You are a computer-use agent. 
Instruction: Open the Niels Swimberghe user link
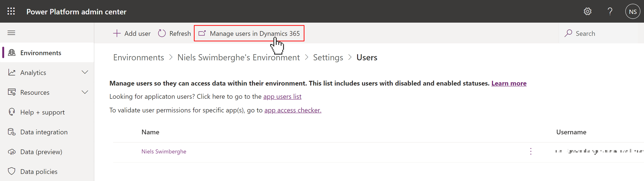point(164,151)
